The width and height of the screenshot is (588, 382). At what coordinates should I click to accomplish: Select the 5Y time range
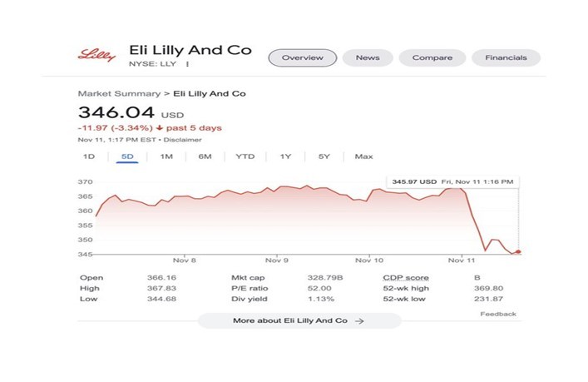point(324,156)
